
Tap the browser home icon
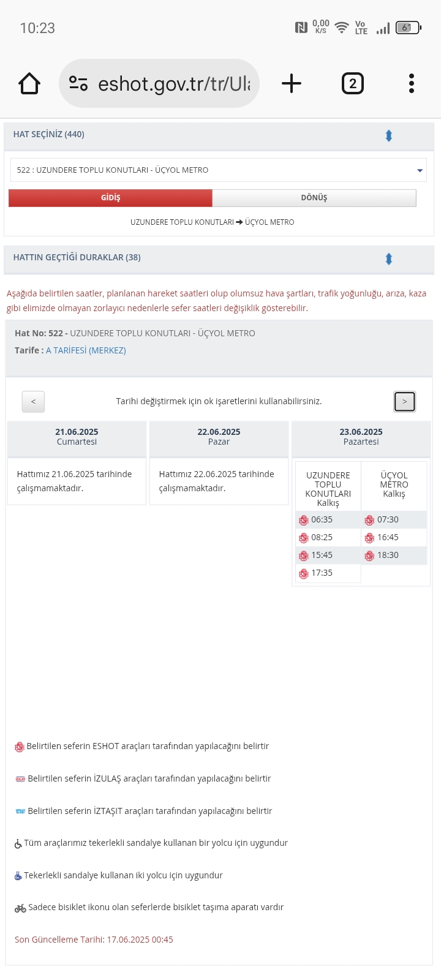(29, 83)
